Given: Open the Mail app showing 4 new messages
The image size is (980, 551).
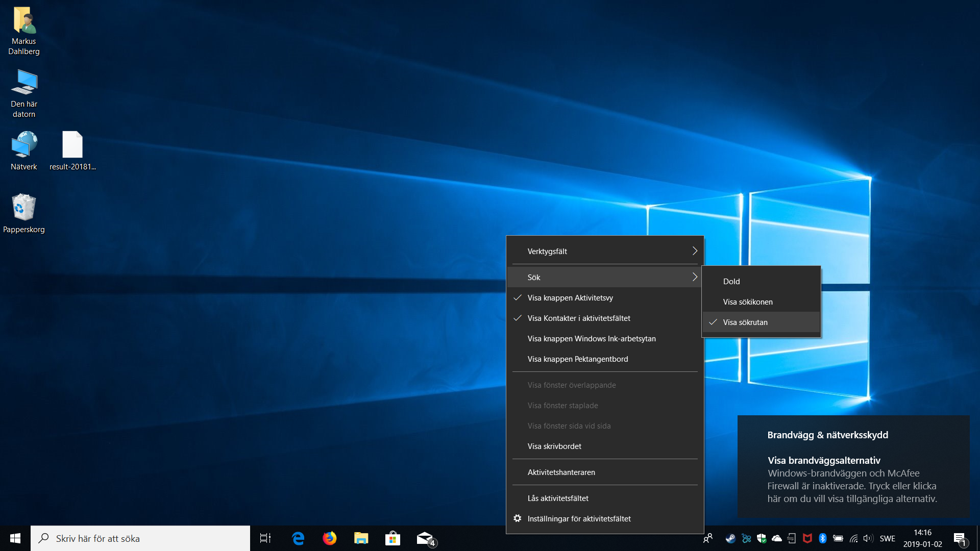Looking at the screenshot, I should [x=425, y=538].
